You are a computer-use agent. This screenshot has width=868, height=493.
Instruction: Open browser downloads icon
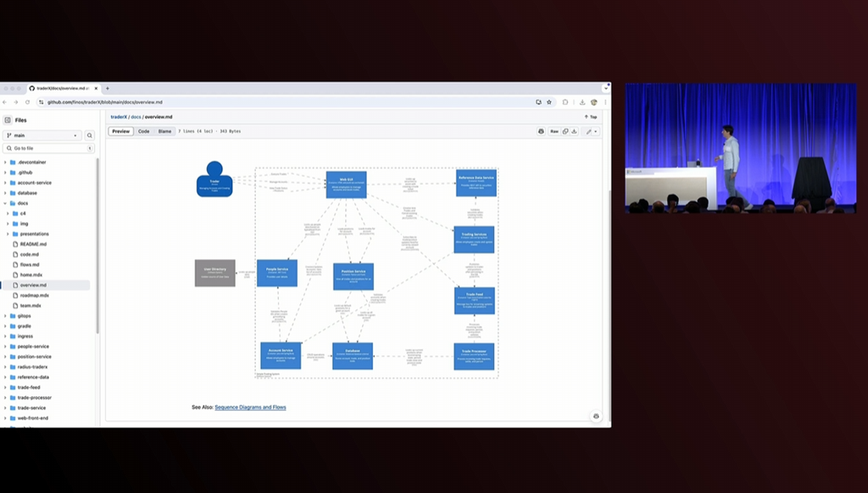[582, 102]
